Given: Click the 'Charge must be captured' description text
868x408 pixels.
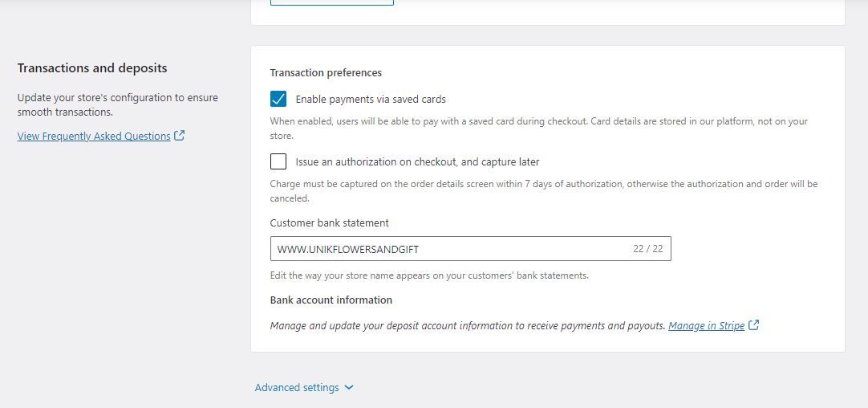Looking at the screenshot, I should pos(544,190).
